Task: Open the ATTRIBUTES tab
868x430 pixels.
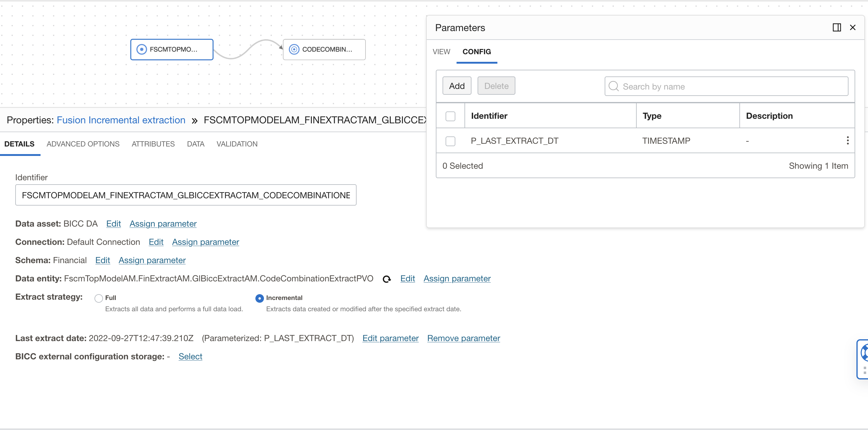Action: [153, 144]
